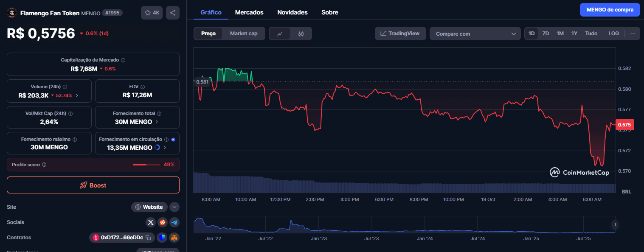Expand the Compare com dropdown

(475, 34)
